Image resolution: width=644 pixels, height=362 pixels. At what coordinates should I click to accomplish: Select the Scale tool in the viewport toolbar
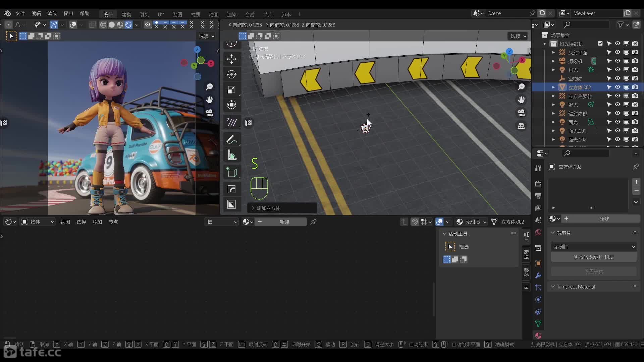click(231, 90)
